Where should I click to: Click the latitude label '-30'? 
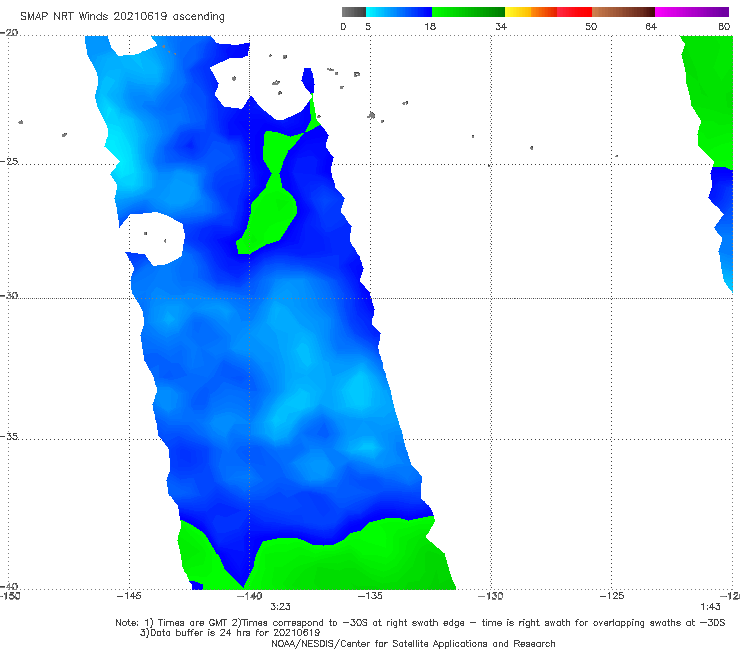[x=9, y=295]
